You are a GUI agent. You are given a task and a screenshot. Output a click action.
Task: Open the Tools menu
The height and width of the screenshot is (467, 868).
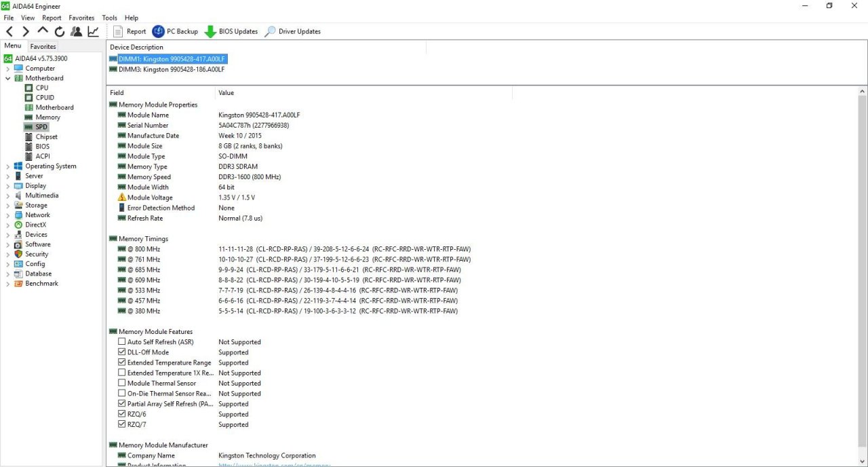tap(109, 18)
